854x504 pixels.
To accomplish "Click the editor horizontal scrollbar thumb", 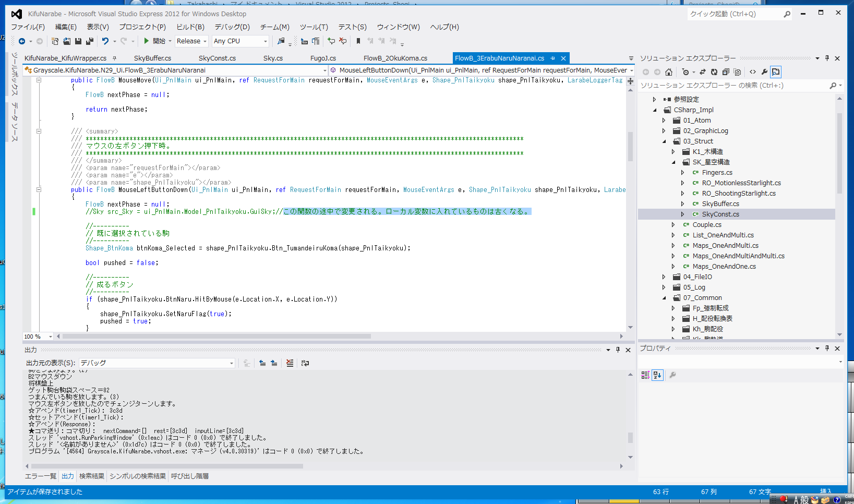I will point(216,337).
